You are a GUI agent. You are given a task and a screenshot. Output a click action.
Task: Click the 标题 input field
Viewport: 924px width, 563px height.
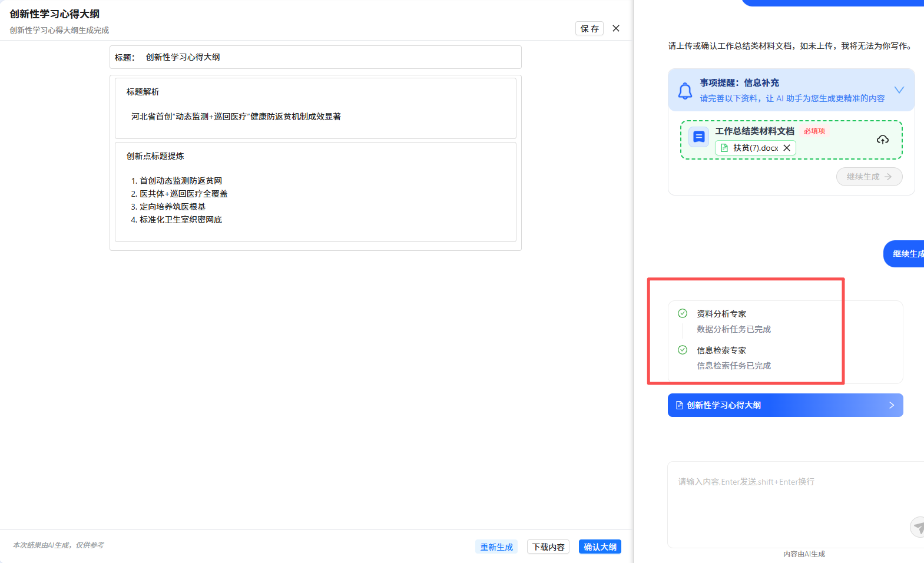point(330,57)
